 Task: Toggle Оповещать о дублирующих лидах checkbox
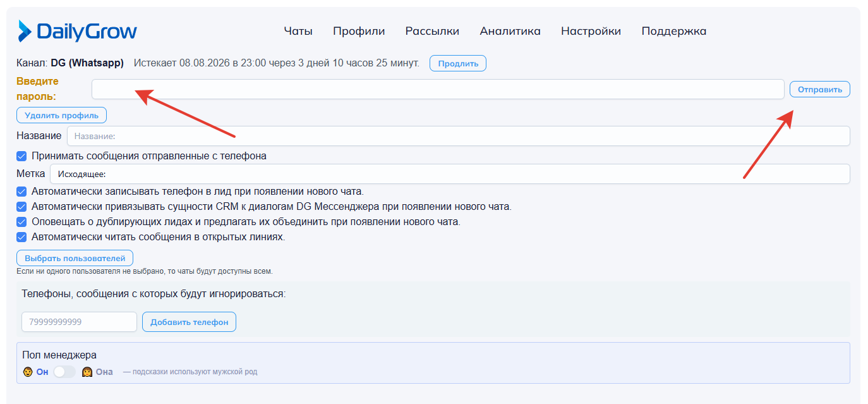(21, 222)
